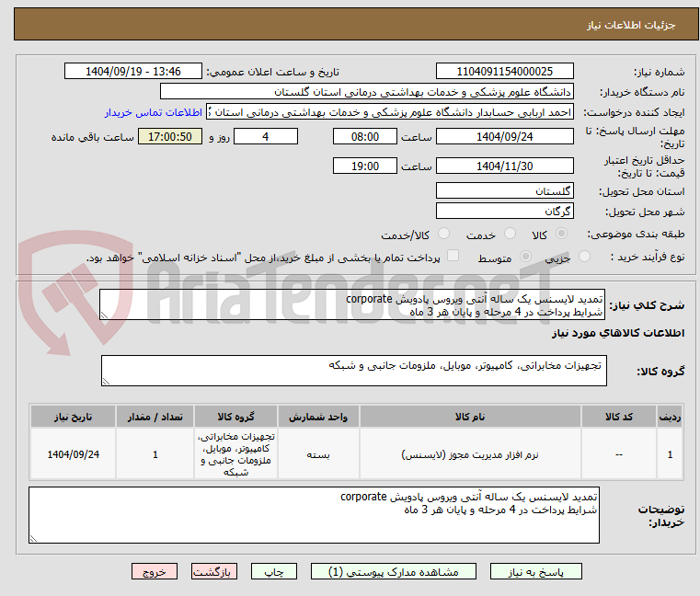700x596 pixels.
Task: Select the جزیی purchase type radio
Action: click(x=584, y=257)
